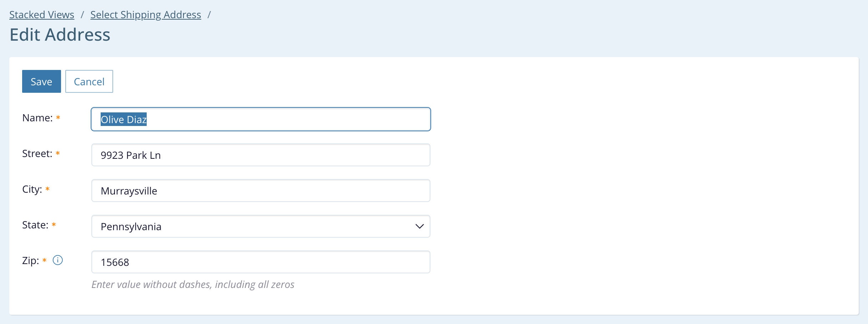Click the Zip field showing 15668
868x324 pixels.
tap(261, 262)
